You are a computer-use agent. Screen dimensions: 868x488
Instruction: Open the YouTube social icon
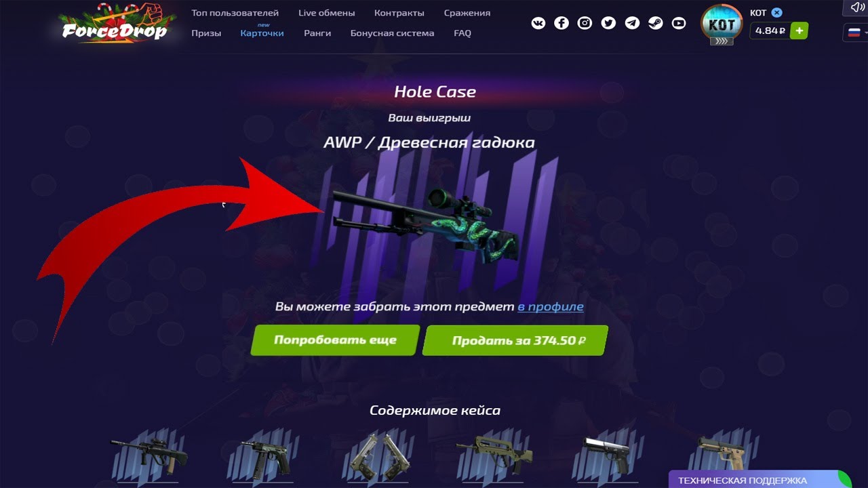pos(679,23)
